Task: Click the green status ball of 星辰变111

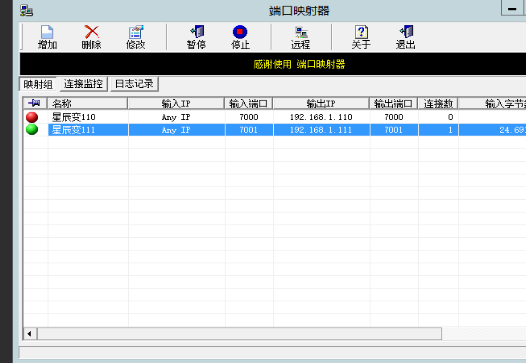Action: point(32,129)
